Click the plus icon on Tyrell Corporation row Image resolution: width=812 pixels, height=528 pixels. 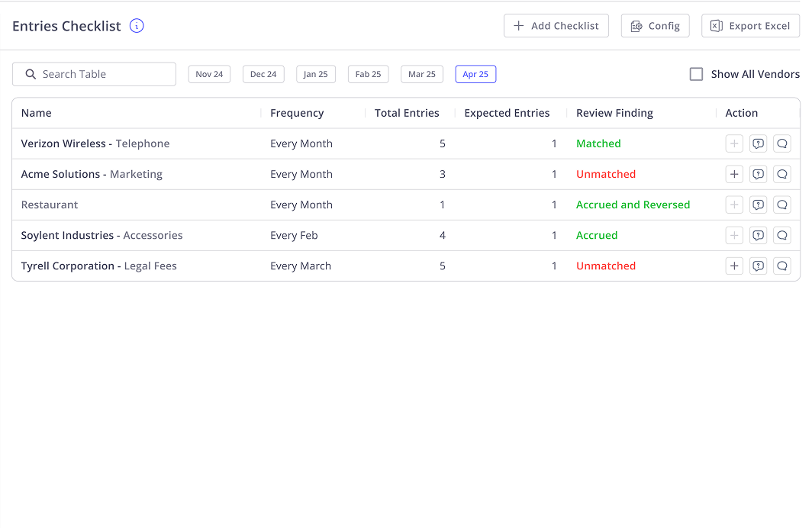pos(734,266)
